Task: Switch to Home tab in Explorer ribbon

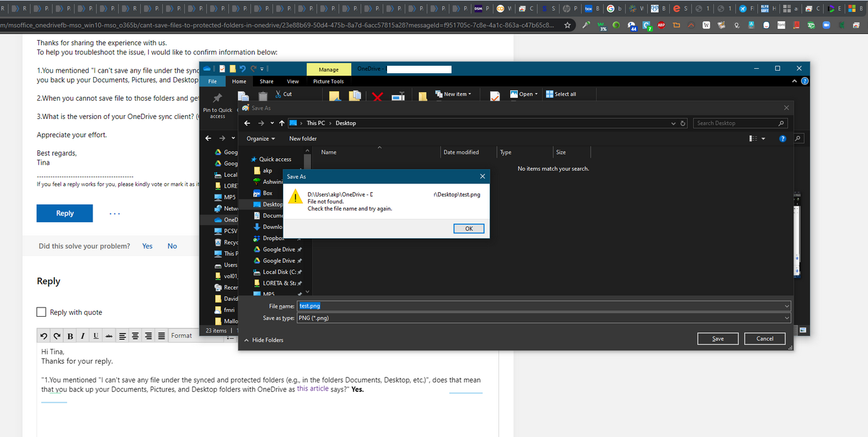Action: pyautogui.click(x=239, y=81)
